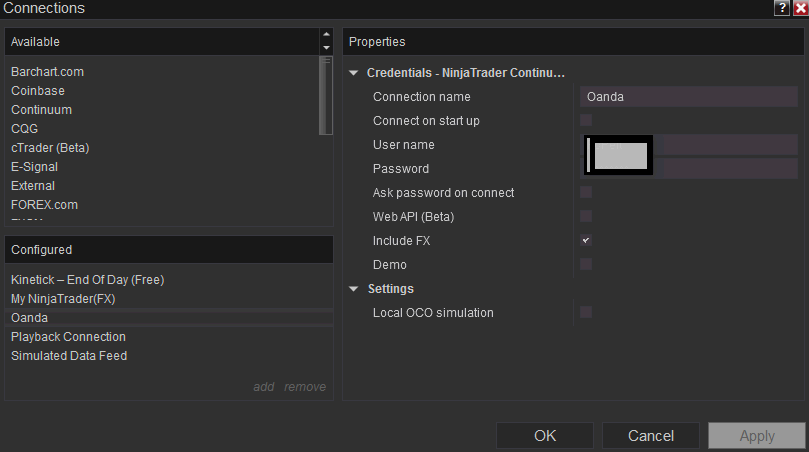Select Kinetick – End Of Day (Free)
The image size is (809, 452).
(88, 280)
